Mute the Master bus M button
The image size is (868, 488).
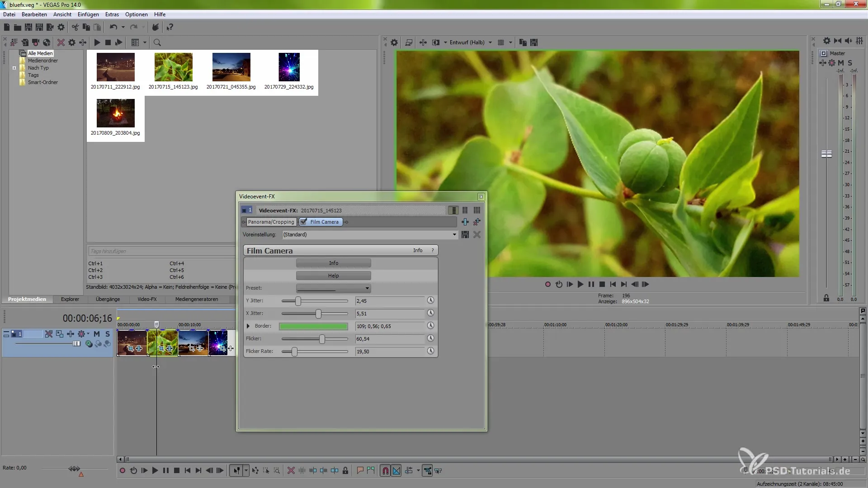click(841, 63)
